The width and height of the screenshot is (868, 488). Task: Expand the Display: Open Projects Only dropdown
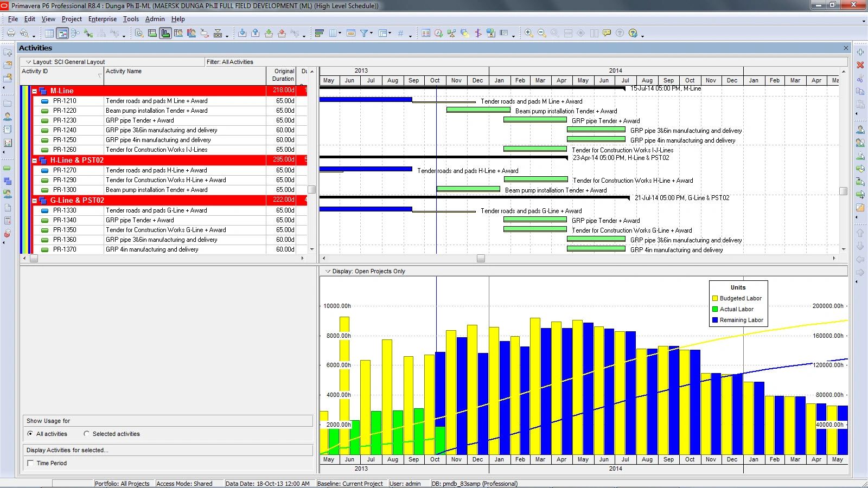(327, 271)
